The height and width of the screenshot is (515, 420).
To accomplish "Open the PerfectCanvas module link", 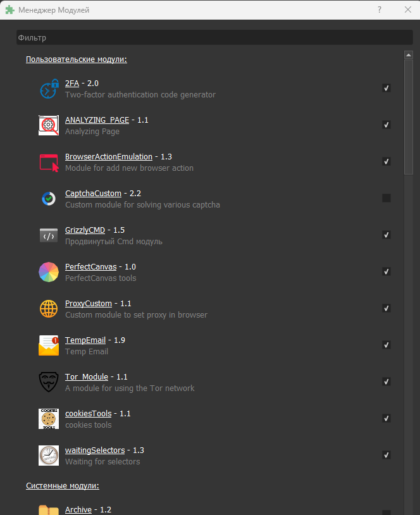I will tap(90, 267).
